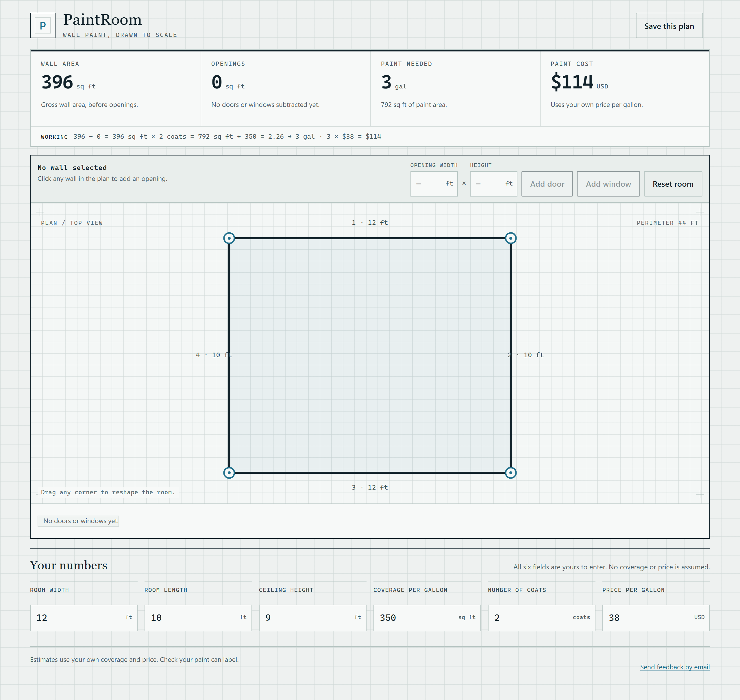
Task: Select wall 3 (bottom, 12 ft) in plan
Action: click(x=370, y=473)
